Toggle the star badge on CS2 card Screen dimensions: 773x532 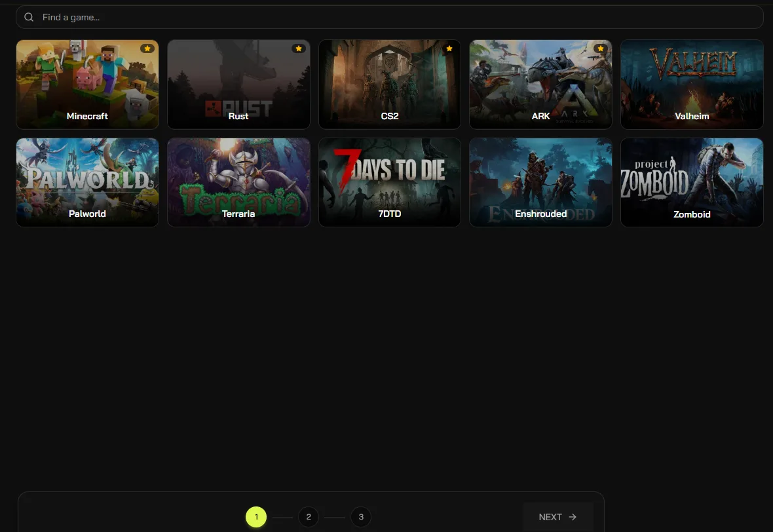pos(449,48)
